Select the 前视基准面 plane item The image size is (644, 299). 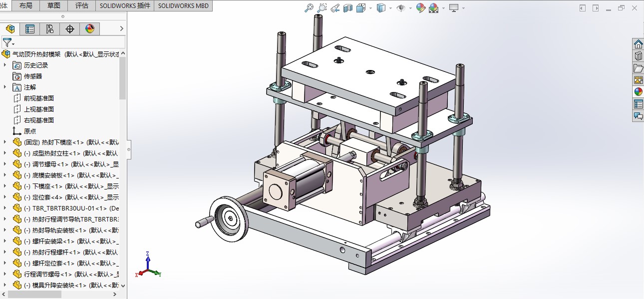click(x=39, y=98)
